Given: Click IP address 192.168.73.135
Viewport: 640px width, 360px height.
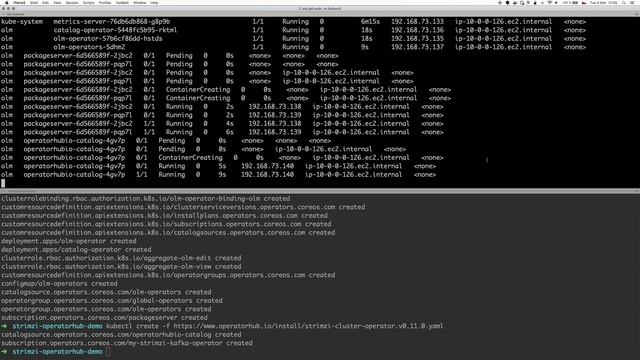Looking at the screenshot, I should 418,39.
